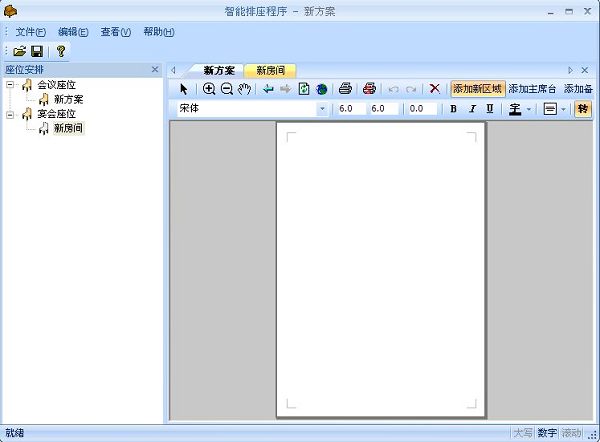Open the 文件(F) menu
600x442 pixels.
point(31,32)
